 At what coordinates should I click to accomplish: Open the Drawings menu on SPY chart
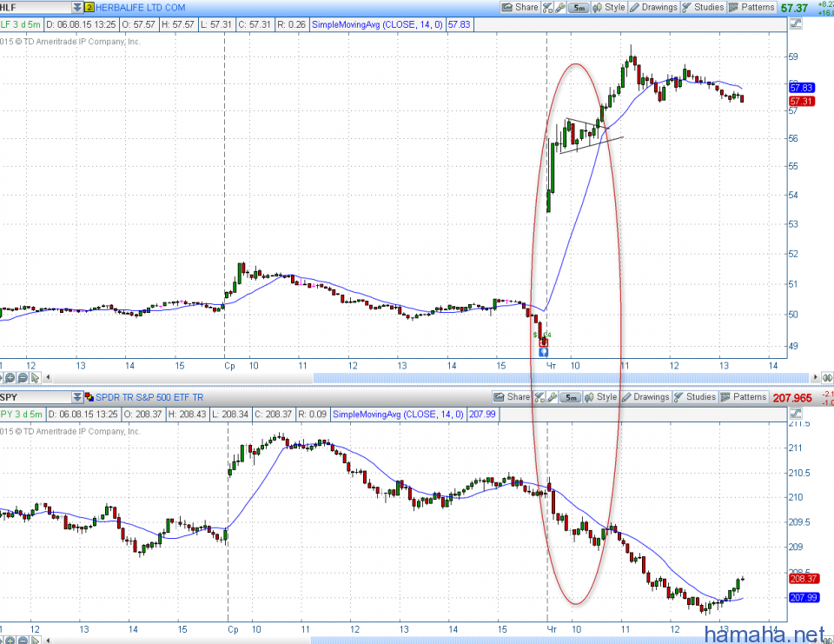point(645,397)
